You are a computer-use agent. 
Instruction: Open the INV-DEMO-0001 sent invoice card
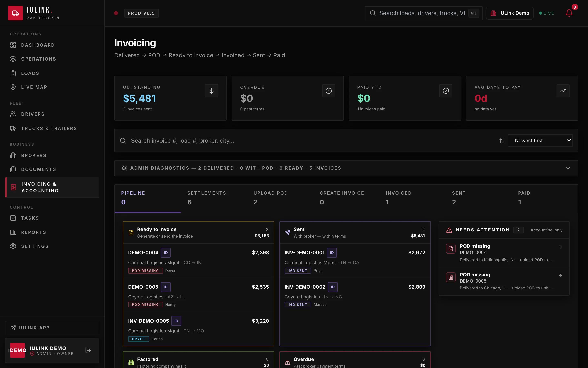tap(355, 261)
